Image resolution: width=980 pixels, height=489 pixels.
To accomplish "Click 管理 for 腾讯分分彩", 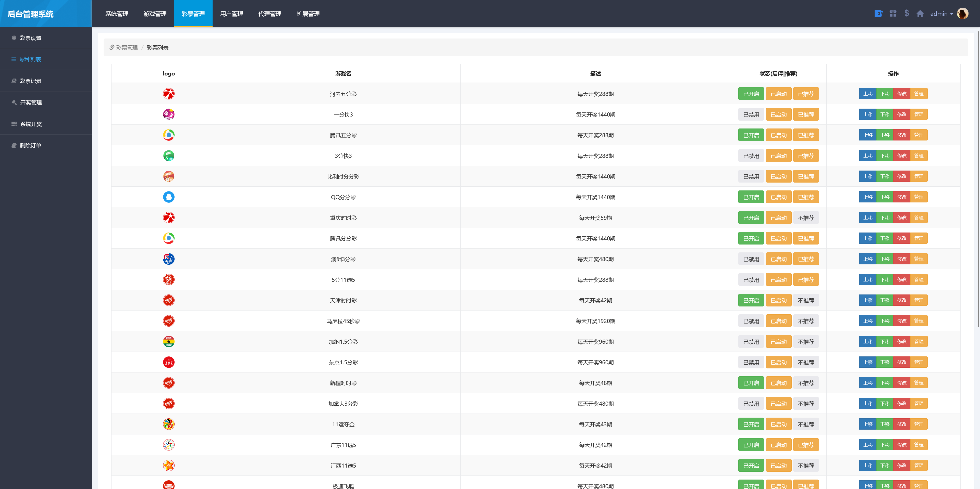I will coord(919,238).
